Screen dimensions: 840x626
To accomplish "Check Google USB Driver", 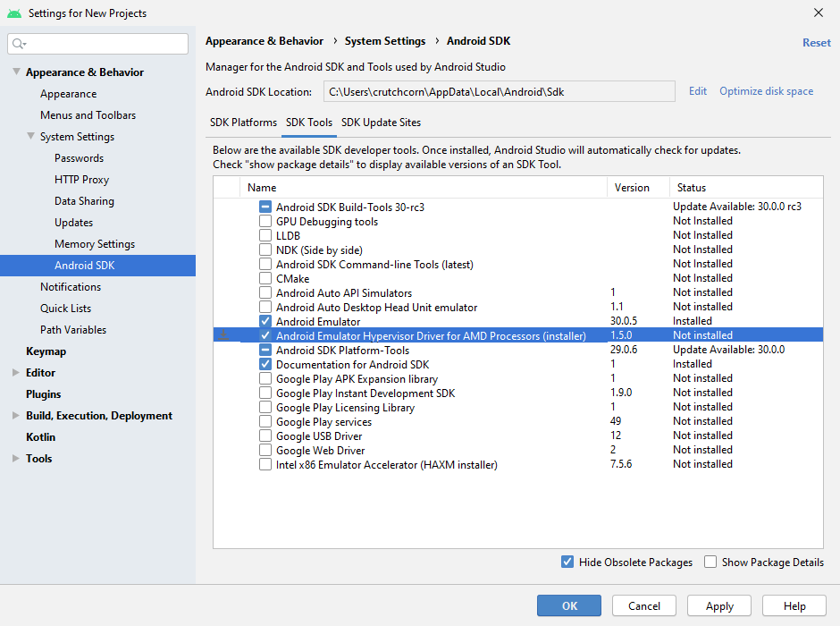I will tap(265, 436).
